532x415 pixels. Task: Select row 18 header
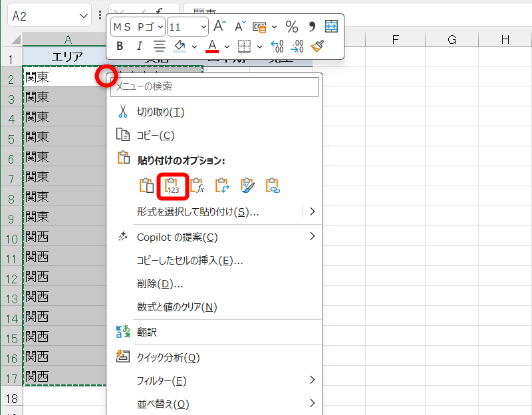(x=11, y=398)
